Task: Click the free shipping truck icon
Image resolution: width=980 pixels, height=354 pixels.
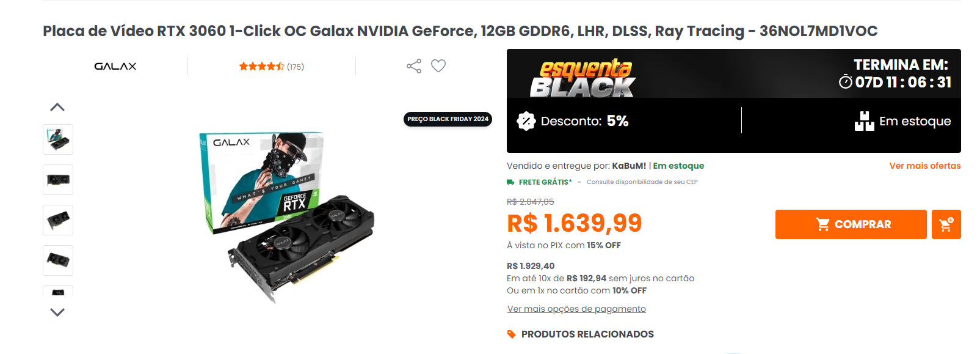Action: (x=510, y=182)
